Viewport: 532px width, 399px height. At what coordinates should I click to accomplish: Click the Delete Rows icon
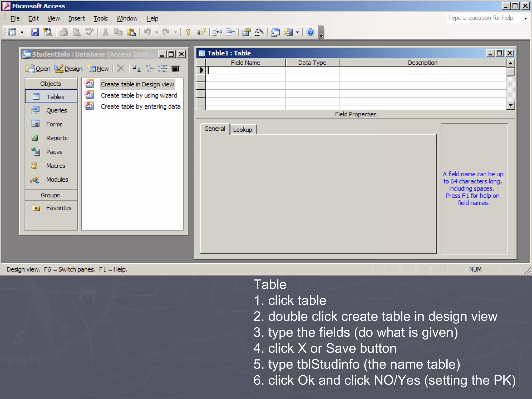[x=230, y=32]
